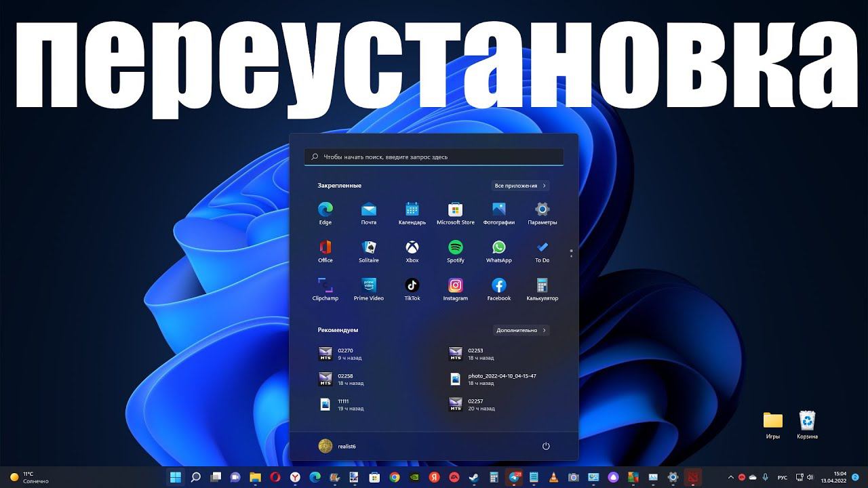This screenshot has height=488, width=868.
Task: Open the Edge pinned app in Start menu
Action: pyautogui.click(x=325, y=213)
